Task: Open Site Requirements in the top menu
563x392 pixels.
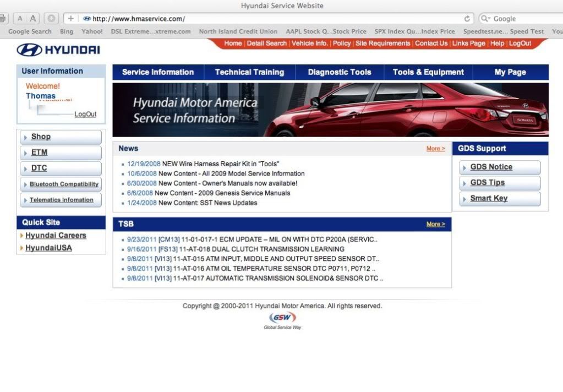Action: click(x=382, y=43)
